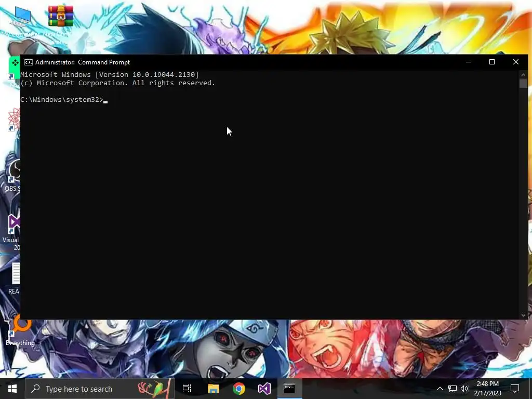Image resolution: width=532 pixels, height=399 pixels.
Task: Select the README file desktop icon
Action: coord(14,278)
